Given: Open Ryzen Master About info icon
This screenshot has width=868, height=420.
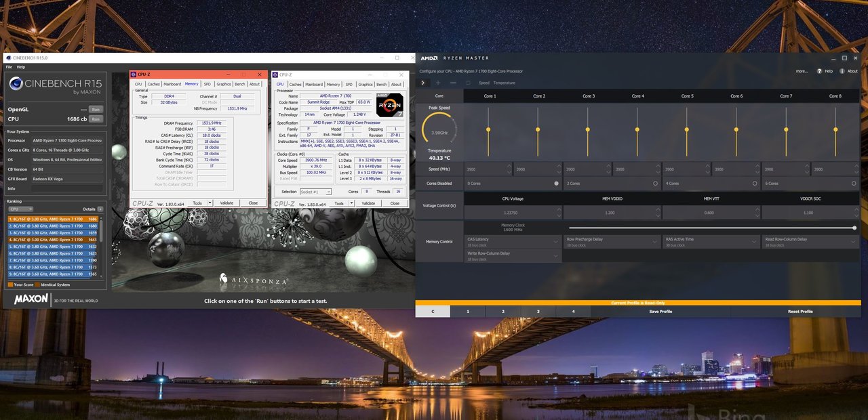Looking at the screenshot, I should [842, 70].
